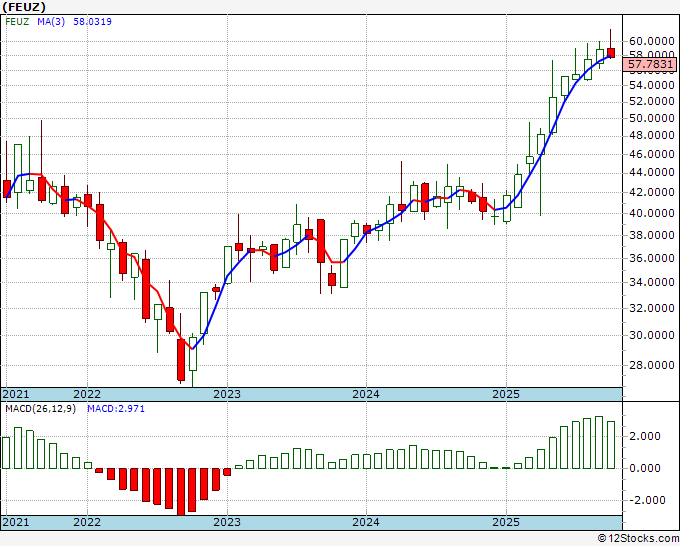Click the 28.0000 price axis label
The height and width of the screenshot is (546, 680).
tap(652, 365)
